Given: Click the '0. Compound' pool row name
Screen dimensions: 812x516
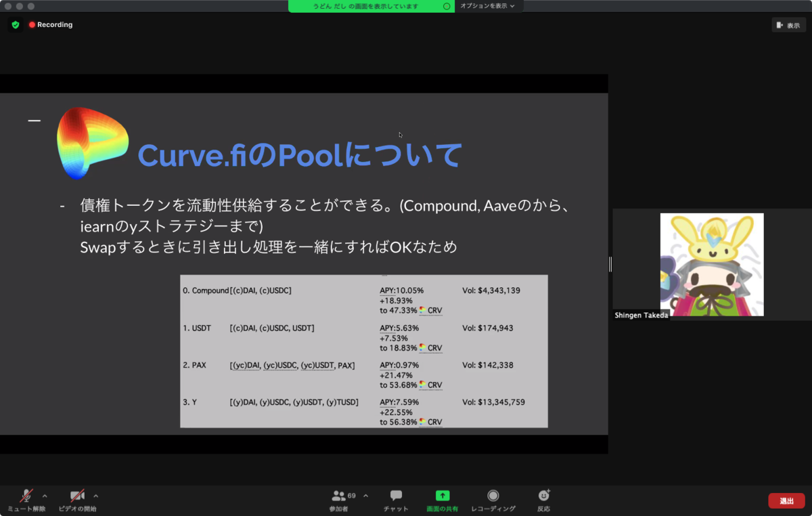Looking at the screenshot, I should pos(206,291).
